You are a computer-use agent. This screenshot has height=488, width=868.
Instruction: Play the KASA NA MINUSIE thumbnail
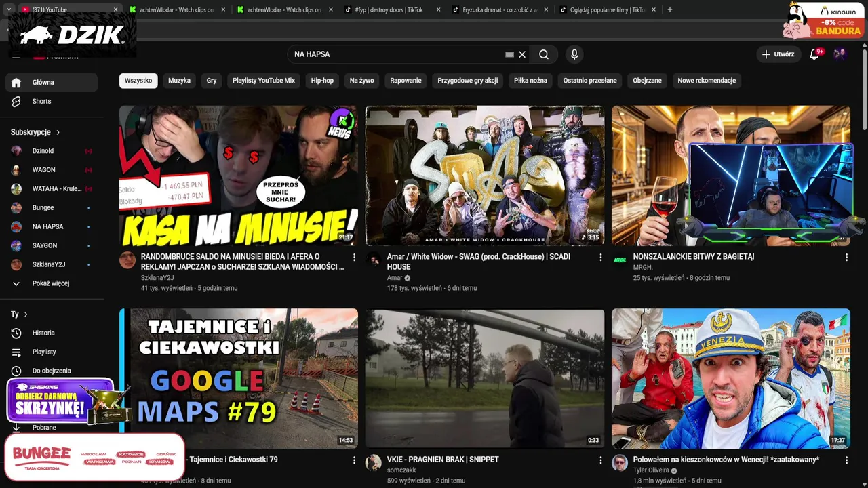pyautogui.click(x=239, y=176)
